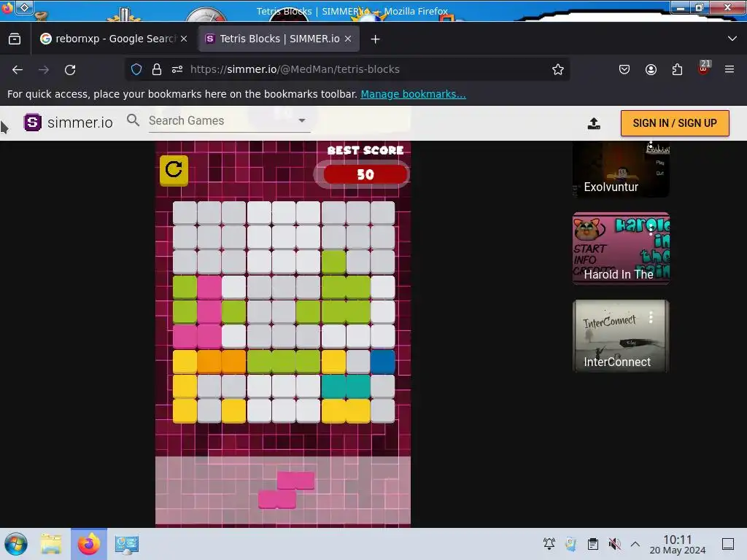Open the Harold In The game card
The width and height of the screenshot is (747, 560).
tap(621, 249)
